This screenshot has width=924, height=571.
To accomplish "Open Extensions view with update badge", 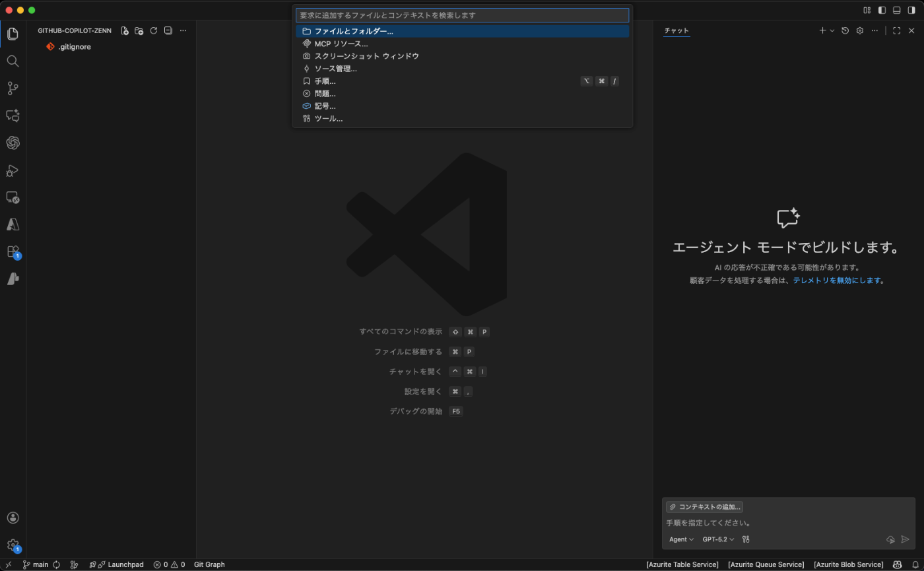I will [x=13, y=252].
